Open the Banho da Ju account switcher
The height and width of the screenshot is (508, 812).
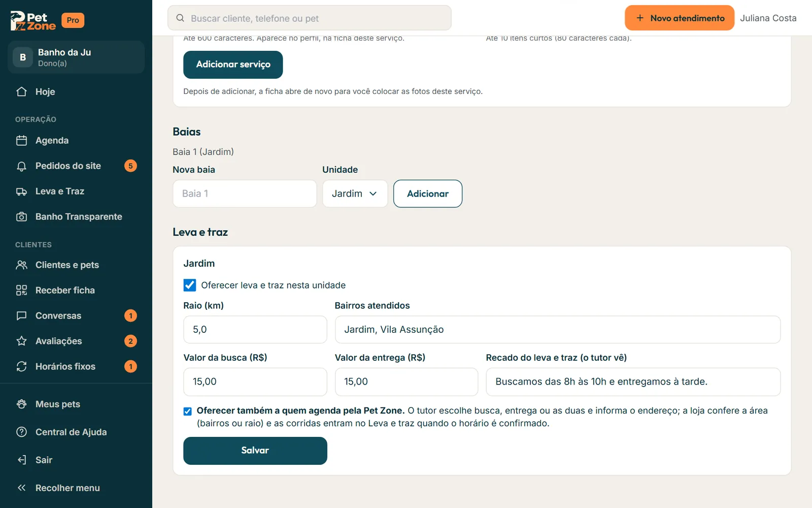tap(76, 57)
